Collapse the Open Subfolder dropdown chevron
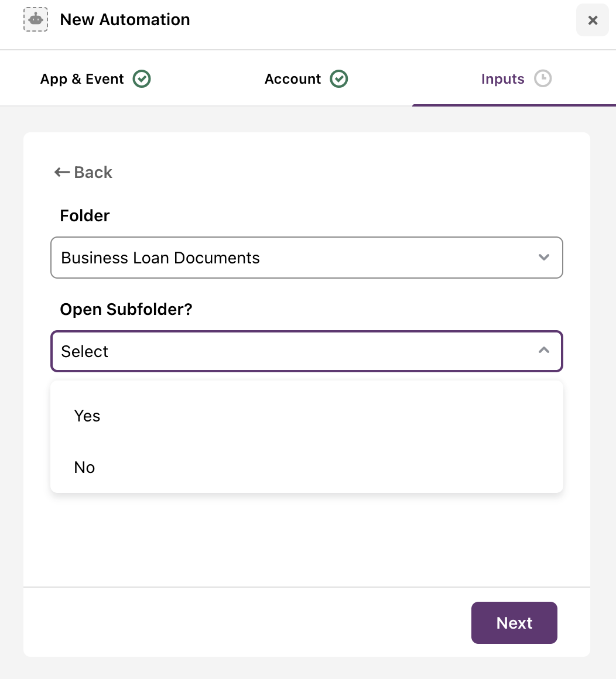 pyautogui.click(x=543, y=350)
